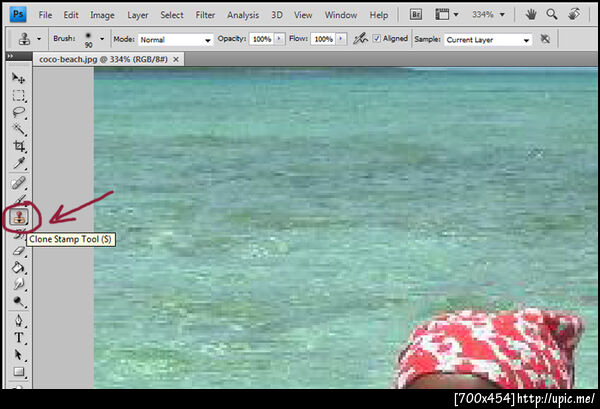Select the Rotate View tool in the application bar
The height and width of the screenshot is (409, 600).
click(574, 15)
